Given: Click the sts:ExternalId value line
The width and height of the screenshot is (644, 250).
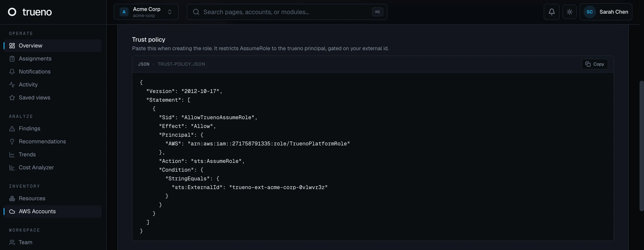Looking at the screenshot, I should (x=249, y=187).
